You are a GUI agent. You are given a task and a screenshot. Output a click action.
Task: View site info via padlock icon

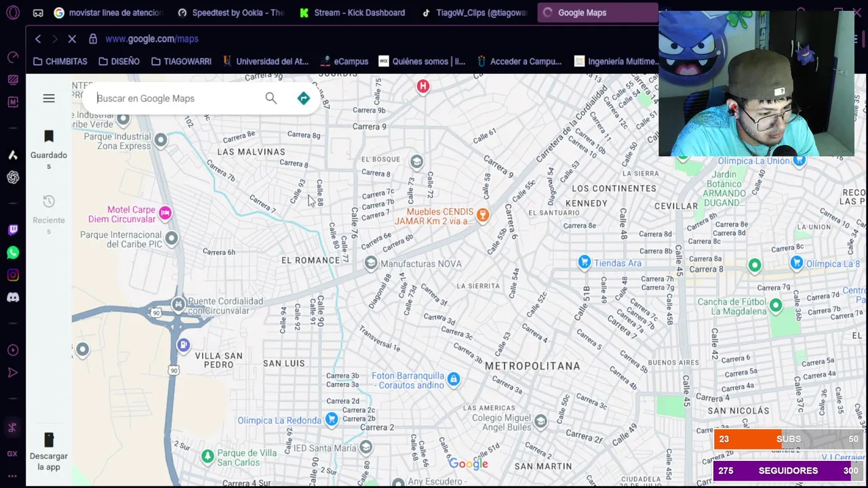93,39
